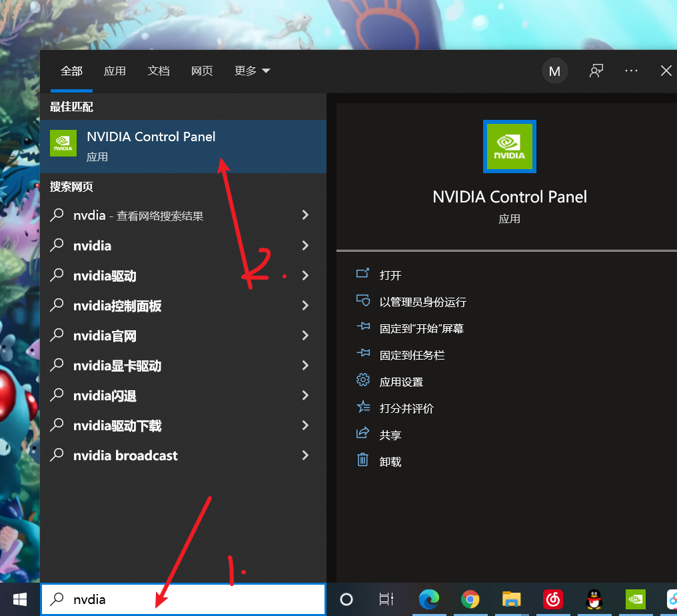Screen dimensions: 677x616
Task: Choose 固定到"开始"屏幕
Action: pos(421,329)
